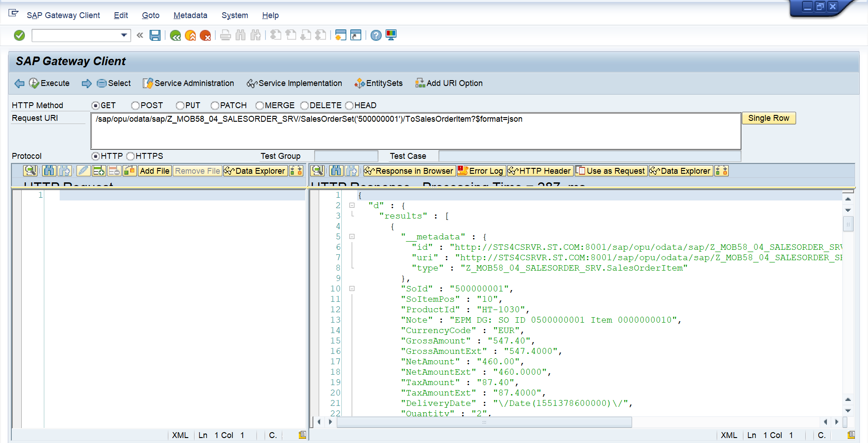This screenshot has height=443, width=868.
Task: Select the DELETE HTTP method
Action: pos(304,105)
